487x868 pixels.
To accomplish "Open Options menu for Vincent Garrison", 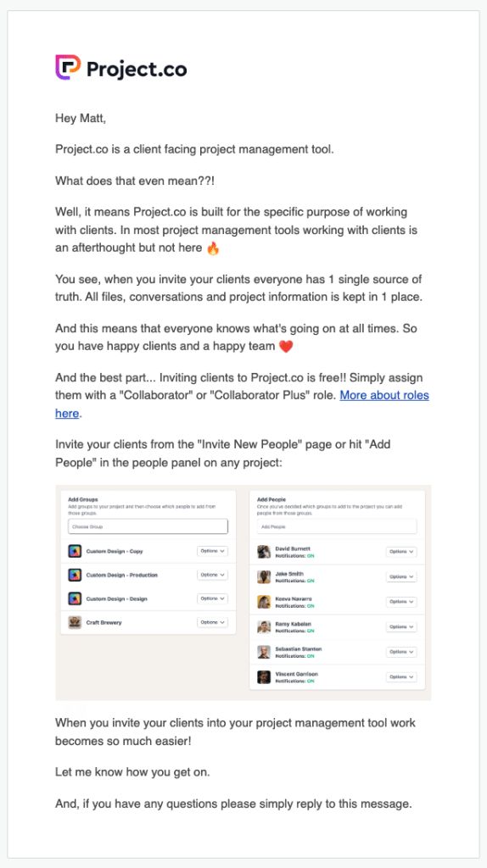I will pos(401,677).
